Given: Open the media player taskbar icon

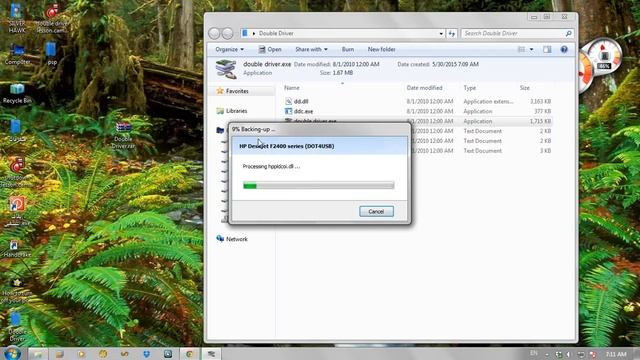Looking at the screenshot, I should coord(81,354).
